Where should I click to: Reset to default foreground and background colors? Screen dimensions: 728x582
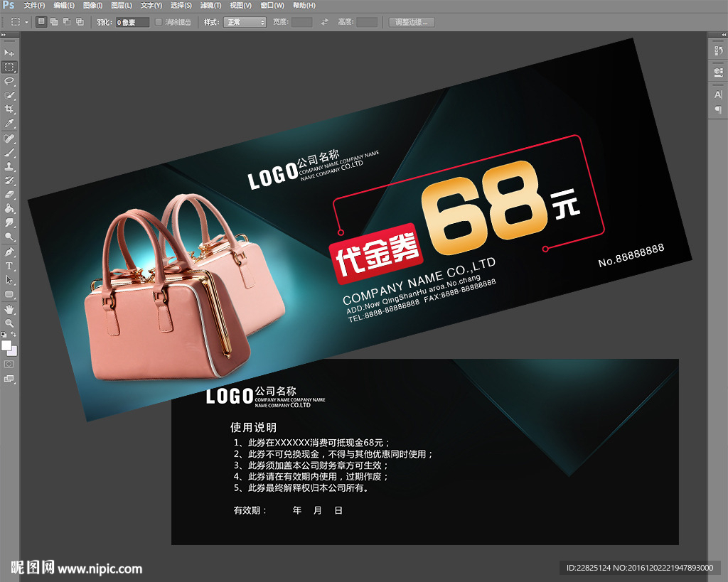pyautogui.click(x=4, y=334)
